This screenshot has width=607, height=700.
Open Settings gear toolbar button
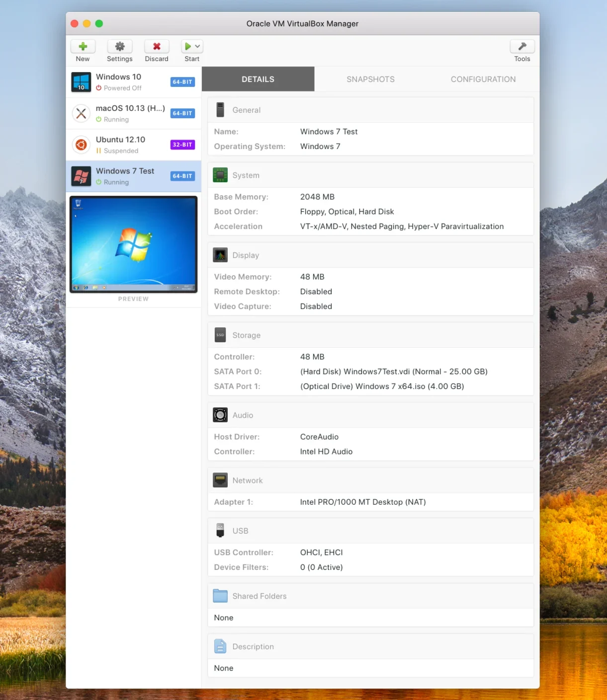click(x=120, y=46)
